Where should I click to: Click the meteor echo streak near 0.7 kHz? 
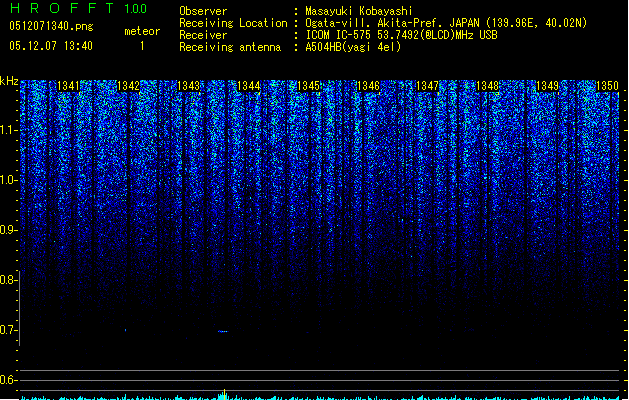tap(223, 331)
